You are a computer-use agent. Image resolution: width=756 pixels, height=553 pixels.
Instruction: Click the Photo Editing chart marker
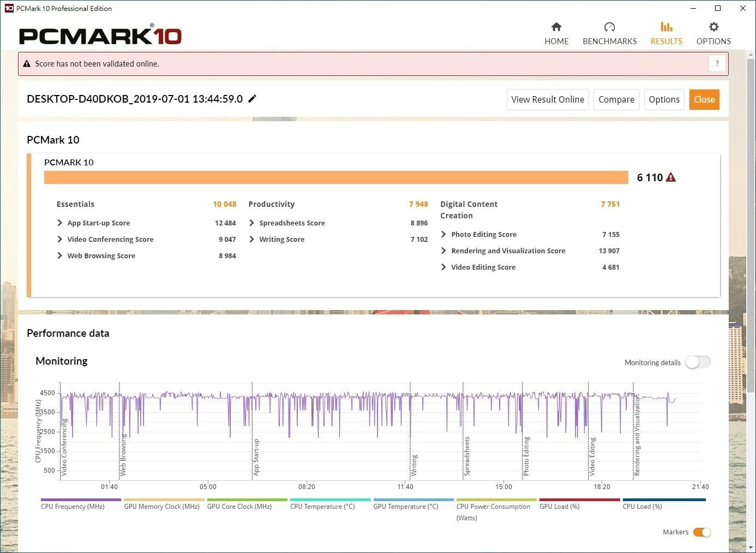click(526, 456)
